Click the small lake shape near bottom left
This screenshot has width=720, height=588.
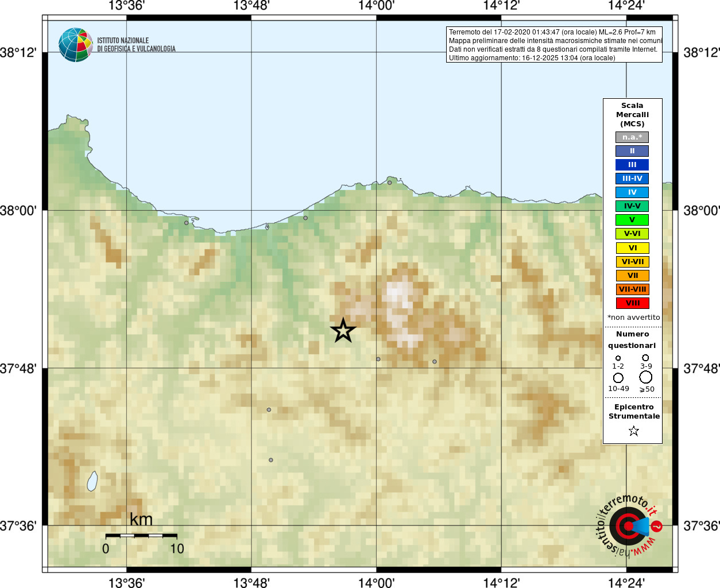pos(92,481)
